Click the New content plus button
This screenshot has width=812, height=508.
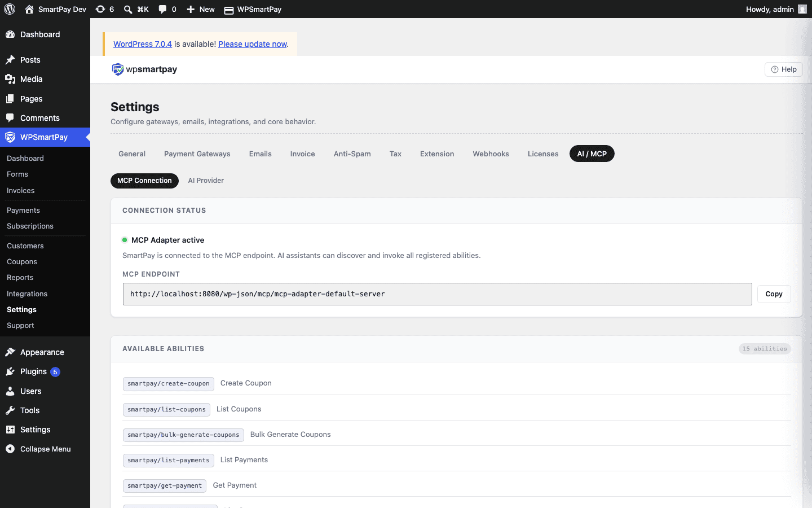click(x=200, y=9)
